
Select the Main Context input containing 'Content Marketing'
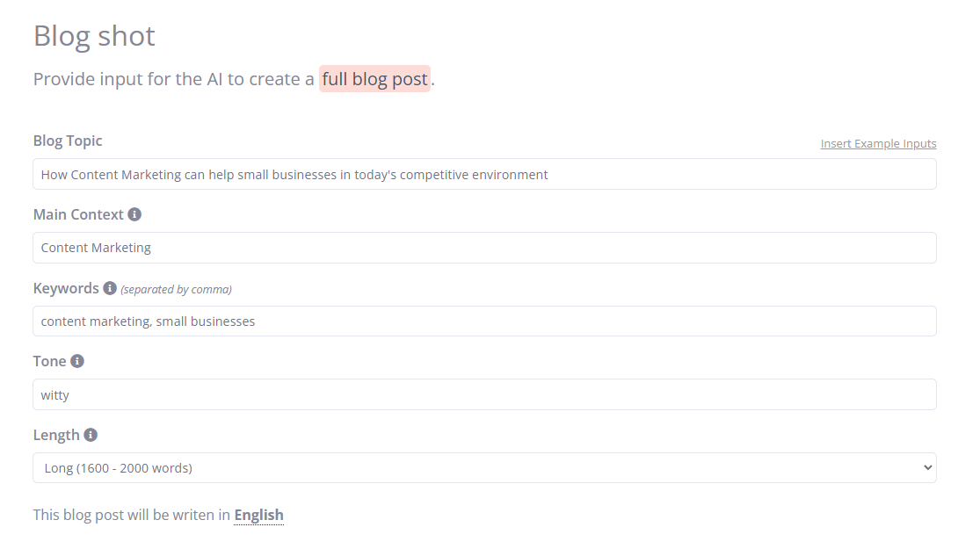(x=483, y=248)
